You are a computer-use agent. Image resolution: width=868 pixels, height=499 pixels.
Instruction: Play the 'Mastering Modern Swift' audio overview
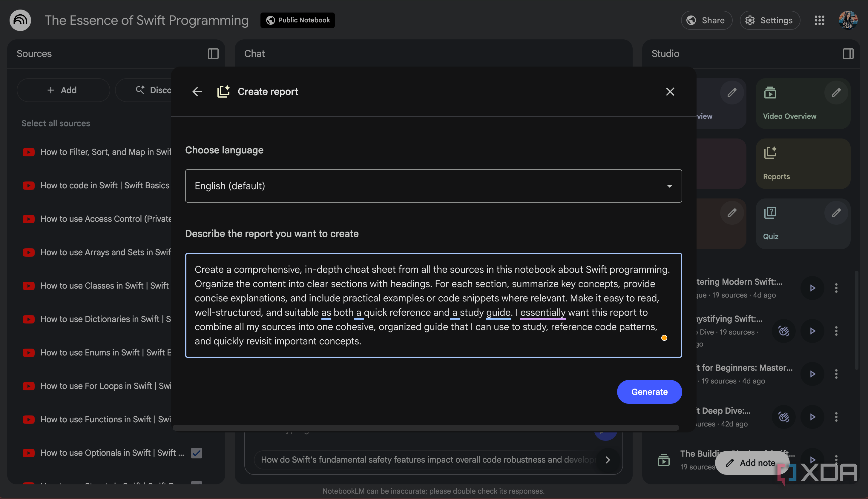(x=812, y=288)
